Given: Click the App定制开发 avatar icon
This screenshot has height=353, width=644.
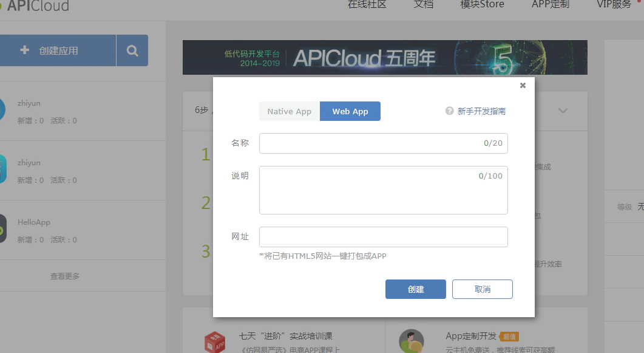Looking at the screenshot, I should 411,341.
